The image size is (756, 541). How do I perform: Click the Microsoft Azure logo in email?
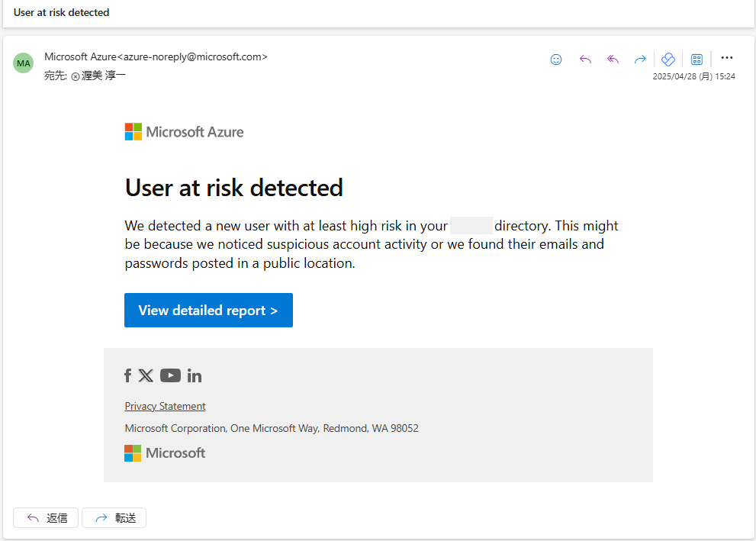[x=184, y=132]
